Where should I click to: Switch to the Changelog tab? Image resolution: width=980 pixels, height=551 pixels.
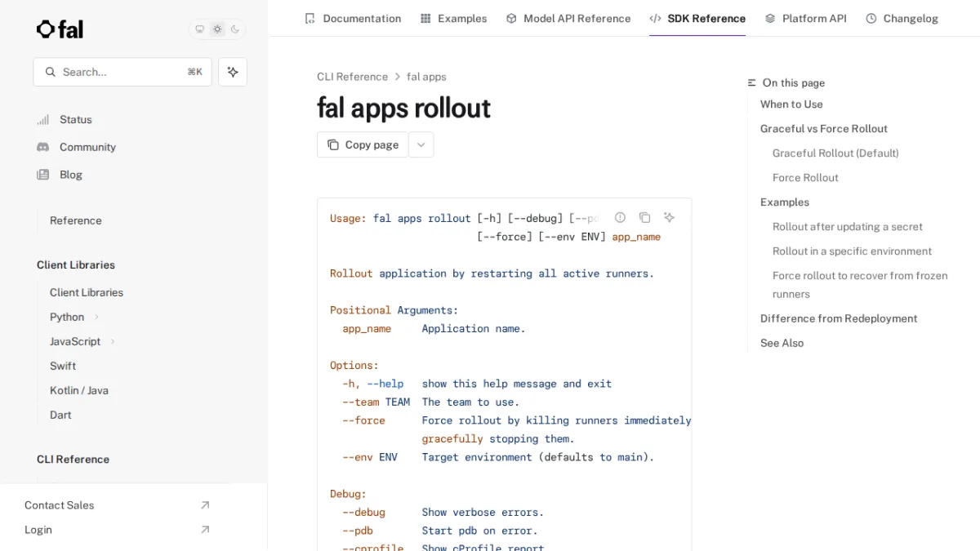pos(902,18)
